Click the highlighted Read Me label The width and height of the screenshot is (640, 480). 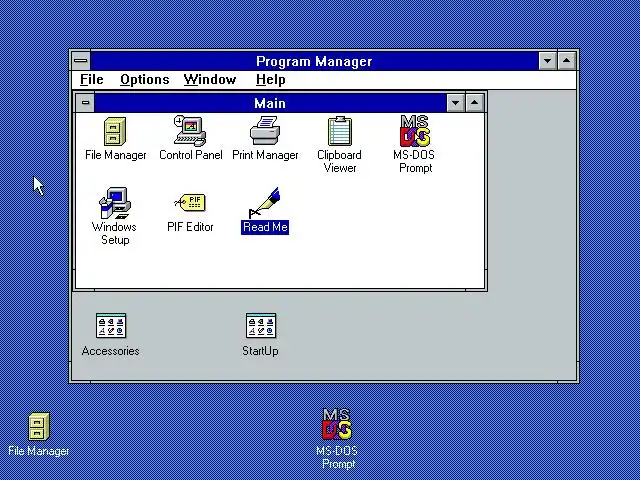(265, 227)
